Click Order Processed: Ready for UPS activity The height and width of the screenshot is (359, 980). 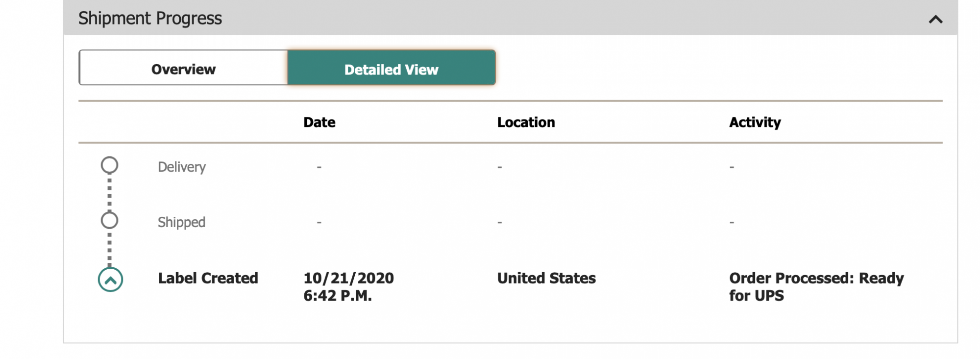(x=816, y=287)
